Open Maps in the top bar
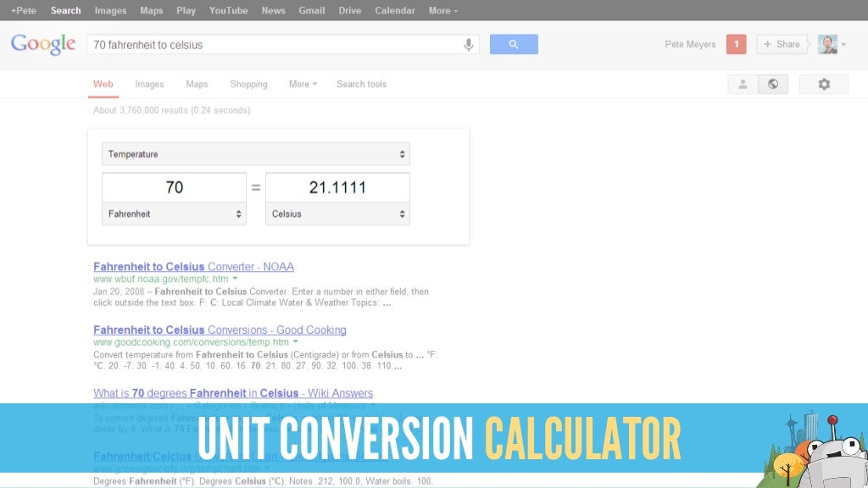Screen dimensions: 868x488 pos(151,10)
